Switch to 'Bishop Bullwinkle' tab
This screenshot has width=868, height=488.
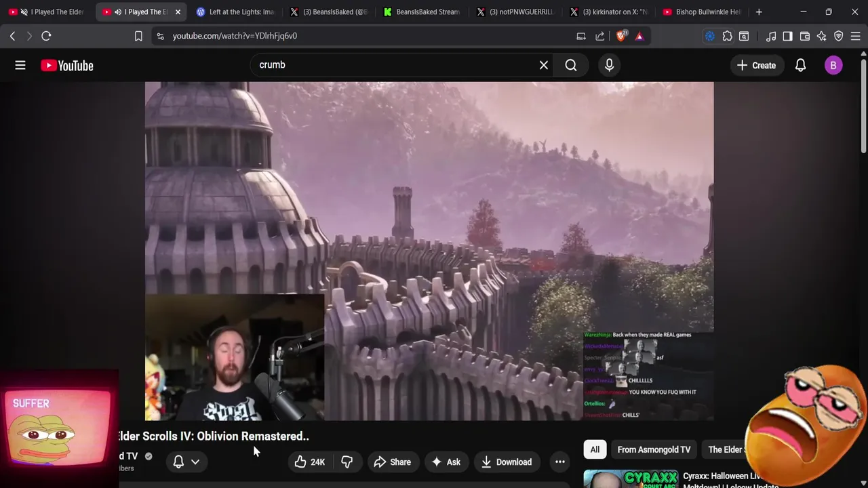[702, 12]
